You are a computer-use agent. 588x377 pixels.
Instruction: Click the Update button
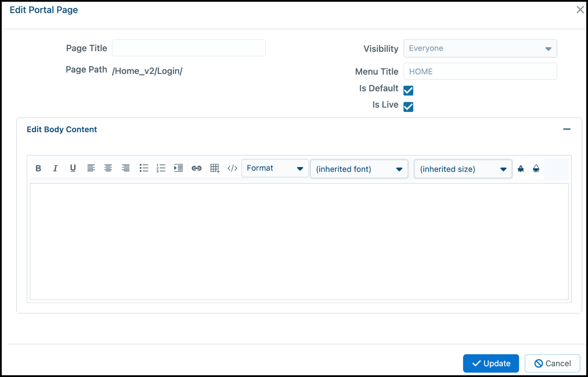491,363
